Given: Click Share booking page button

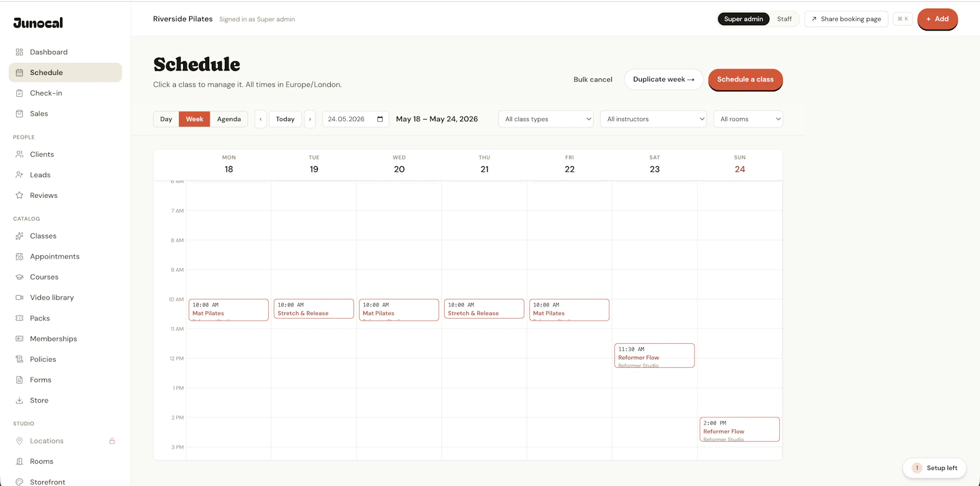Looking at the screenshot, I should tap(846, 19).
